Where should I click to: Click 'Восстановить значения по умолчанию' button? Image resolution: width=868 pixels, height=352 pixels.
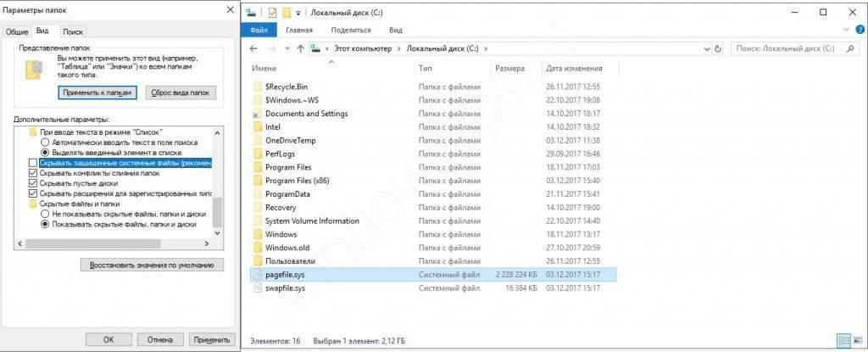tap(152, 265)
